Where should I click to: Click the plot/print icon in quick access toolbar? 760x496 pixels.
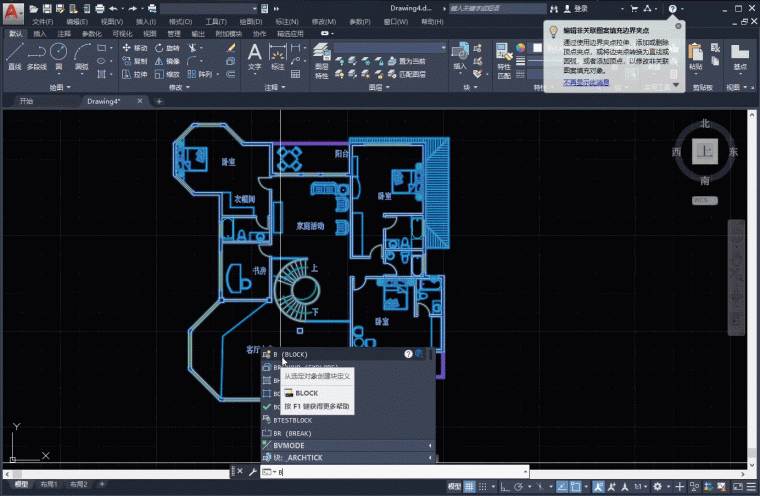tap(100, 8)
